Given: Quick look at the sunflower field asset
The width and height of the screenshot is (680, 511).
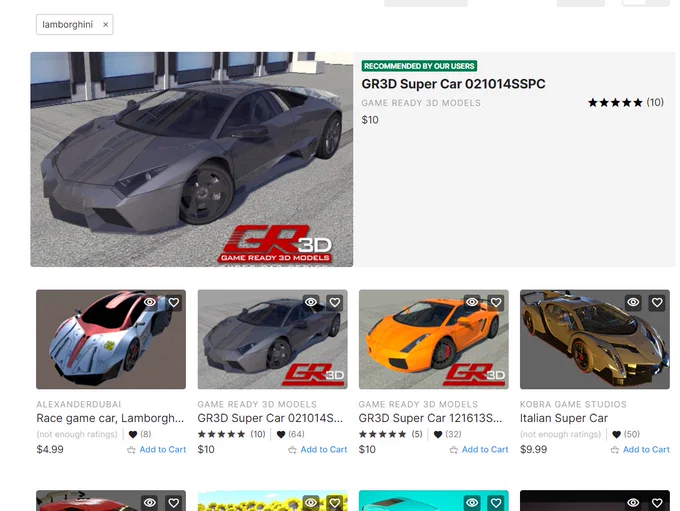Looking at the screenshot, I should 311,503.
